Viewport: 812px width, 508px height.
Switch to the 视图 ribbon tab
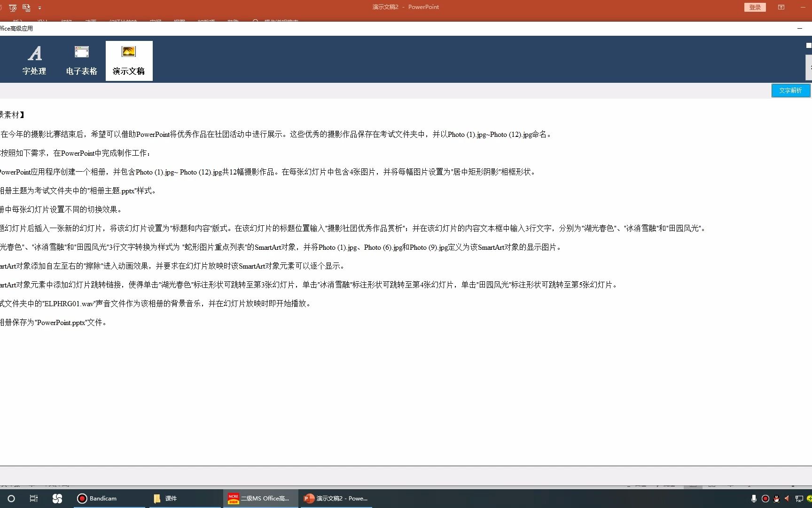coord(180,22)
